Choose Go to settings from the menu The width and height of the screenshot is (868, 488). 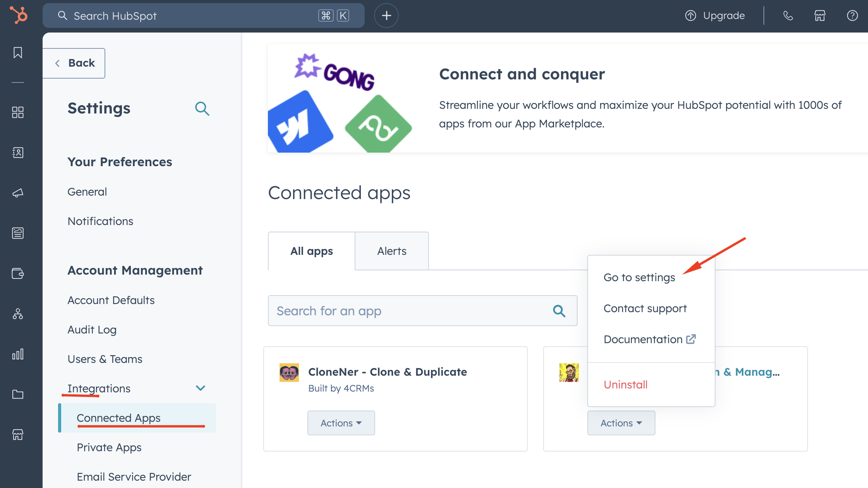pyautogui.click(x=639, y=277)
